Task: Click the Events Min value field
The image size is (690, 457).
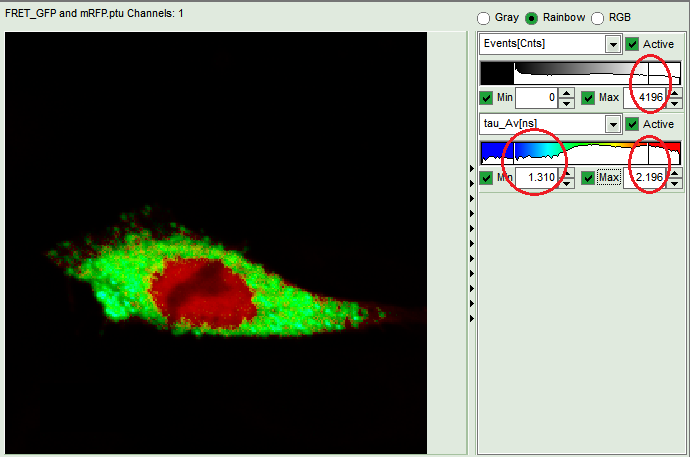Action: coord(536,98)
